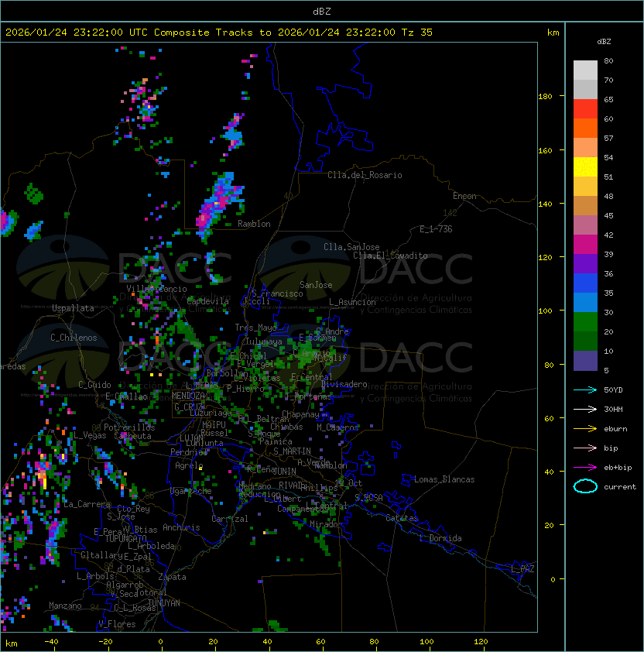The width and height of the screenshot is (644, 652).
Task: Click the 'C_Guido' map label
Action: [94, 385]
